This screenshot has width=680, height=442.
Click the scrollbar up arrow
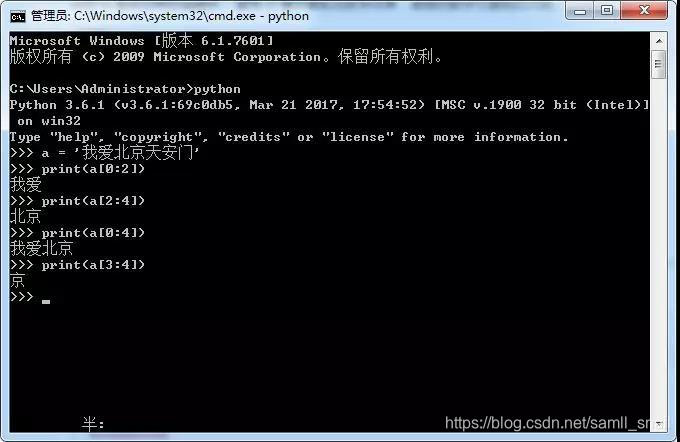click(x=659, y=41)
